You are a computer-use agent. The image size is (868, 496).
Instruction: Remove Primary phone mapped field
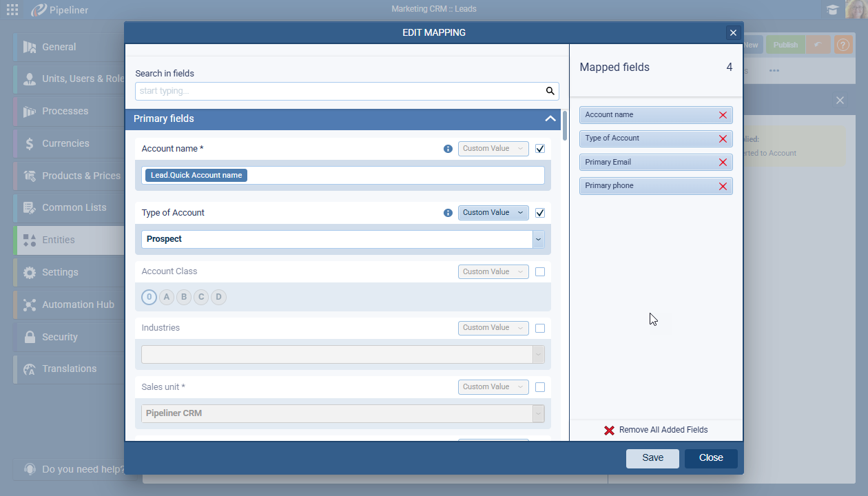[723, 186]
